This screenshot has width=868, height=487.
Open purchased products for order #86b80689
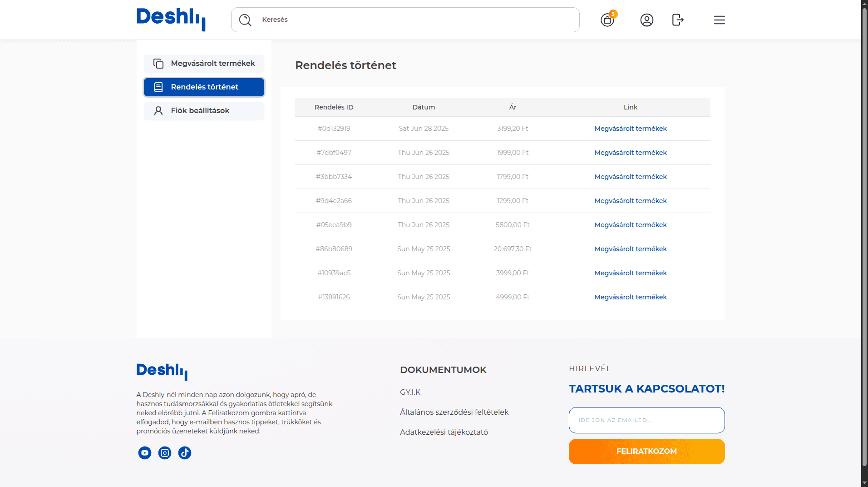(x=631, y=249)
